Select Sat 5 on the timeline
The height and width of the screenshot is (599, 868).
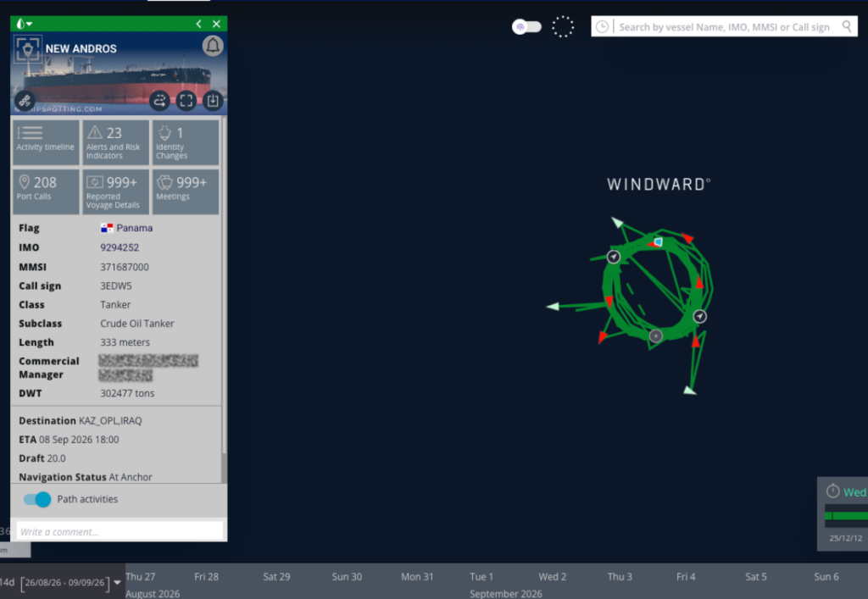[x=755, y=576]
